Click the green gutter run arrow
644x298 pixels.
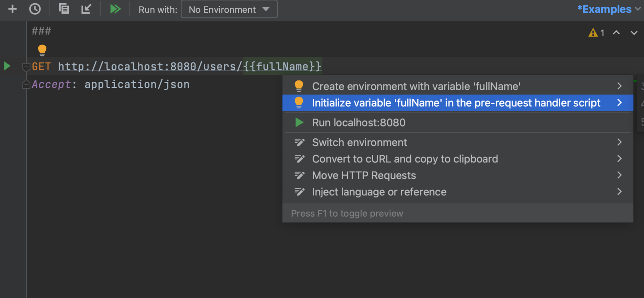[7, 66]
